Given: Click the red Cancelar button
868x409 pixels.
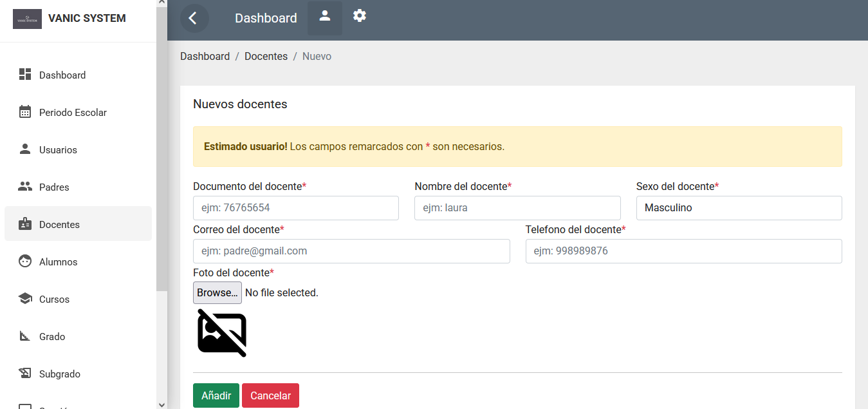Looking at the screenshot, I should point(270,395).
